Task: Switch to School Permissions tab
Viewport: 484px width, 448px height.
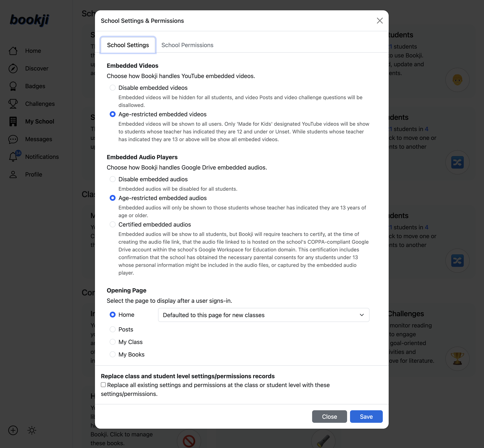Action: click(187, 45)
